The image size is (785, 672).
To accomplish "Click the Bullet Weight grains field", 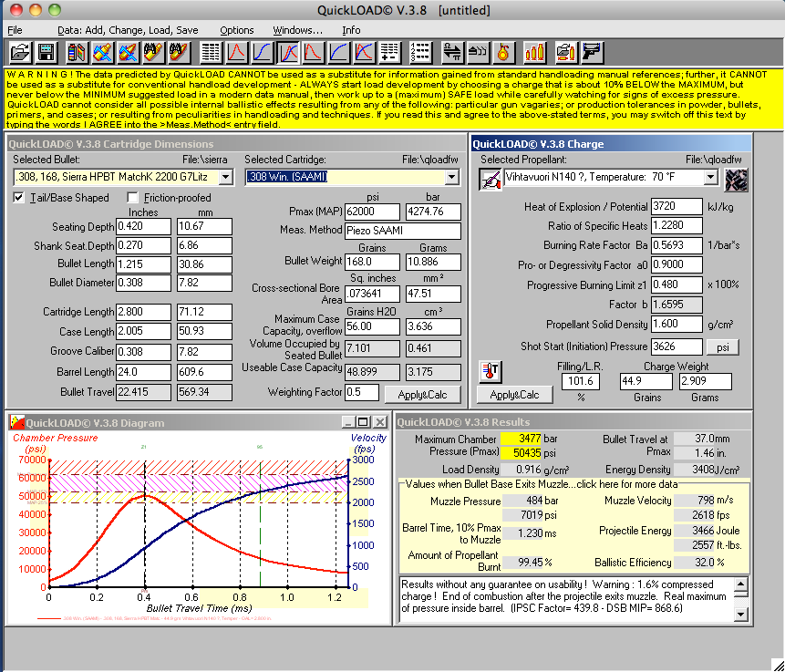I will click(373, 262).
